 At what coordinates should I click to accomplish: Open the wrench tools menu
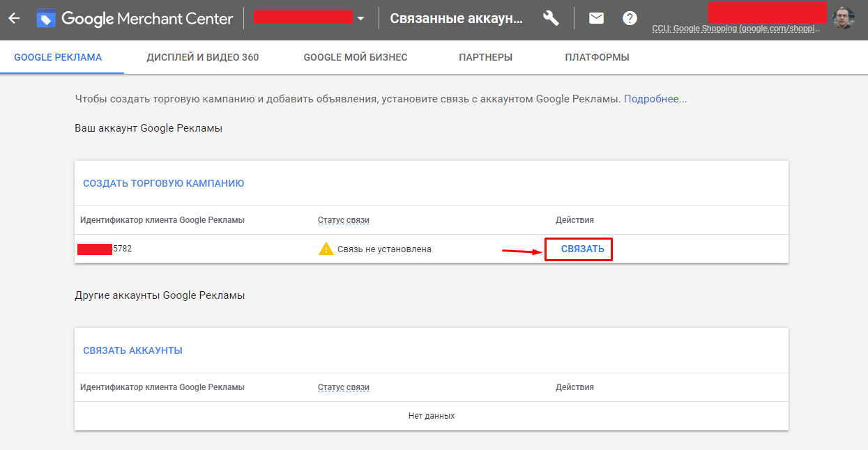[551, 18]
